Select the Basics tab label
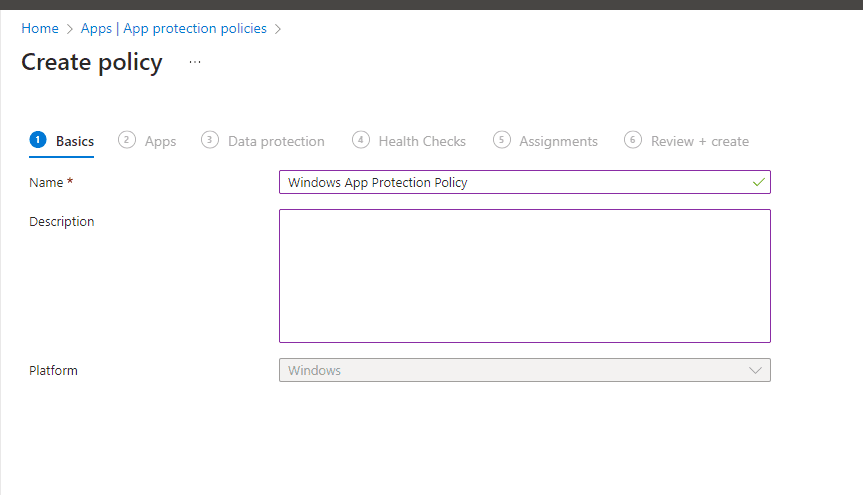The width and height of the screenshot is (863, 495). (x=75, y=141)
